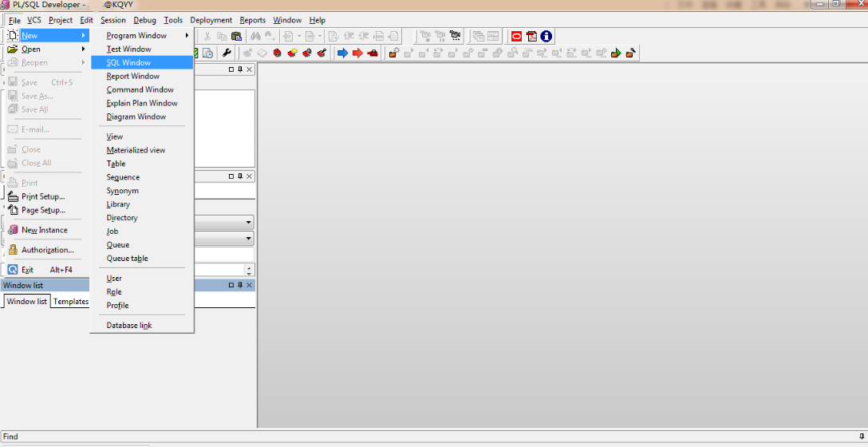Click the blue info icon
868x447 pixels.
546,37
